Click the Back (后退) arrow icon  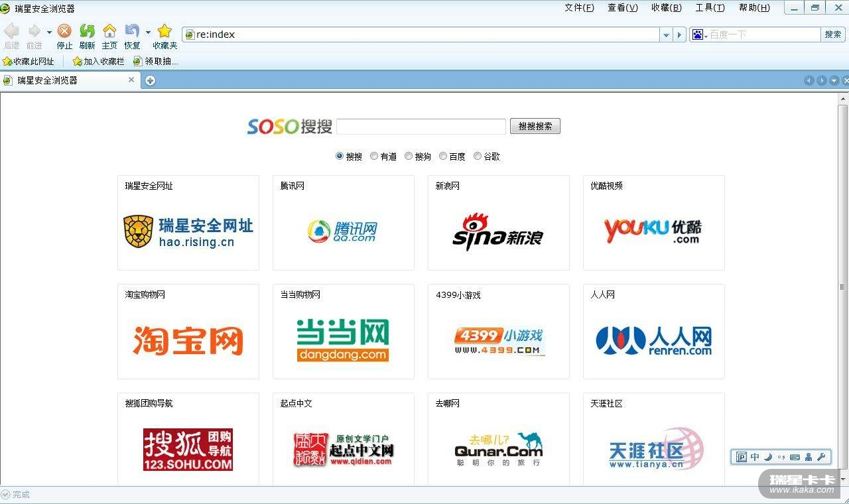[11, 31]
